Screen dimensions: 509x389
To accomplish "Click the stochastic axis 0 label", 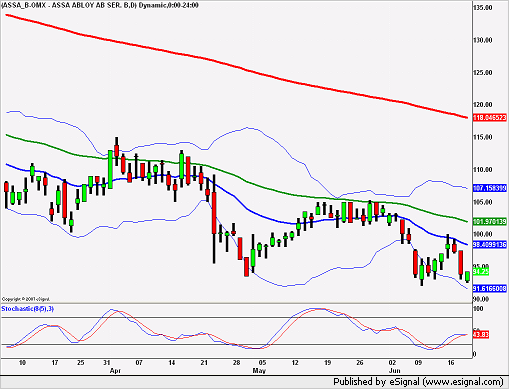I will click(475, 354).
